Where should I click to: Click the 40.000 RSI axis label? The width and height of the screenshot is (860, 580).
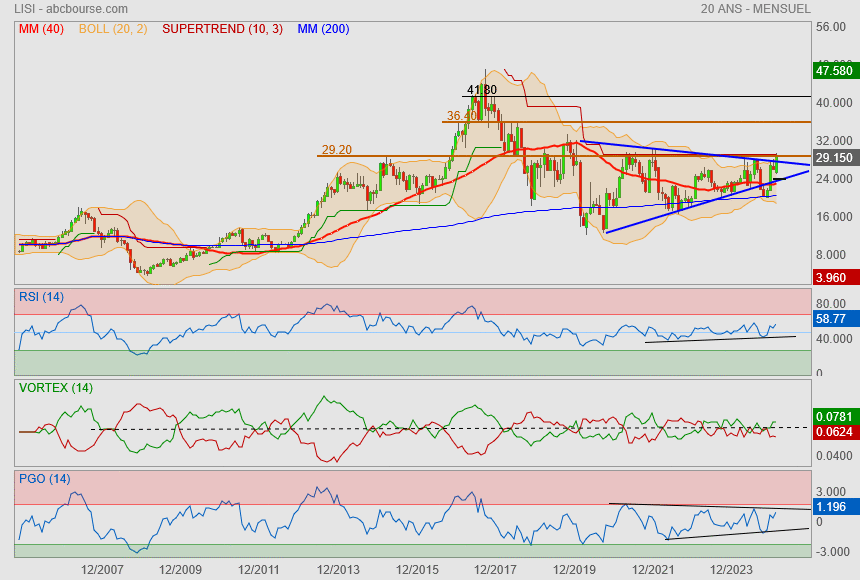[834, 339]
